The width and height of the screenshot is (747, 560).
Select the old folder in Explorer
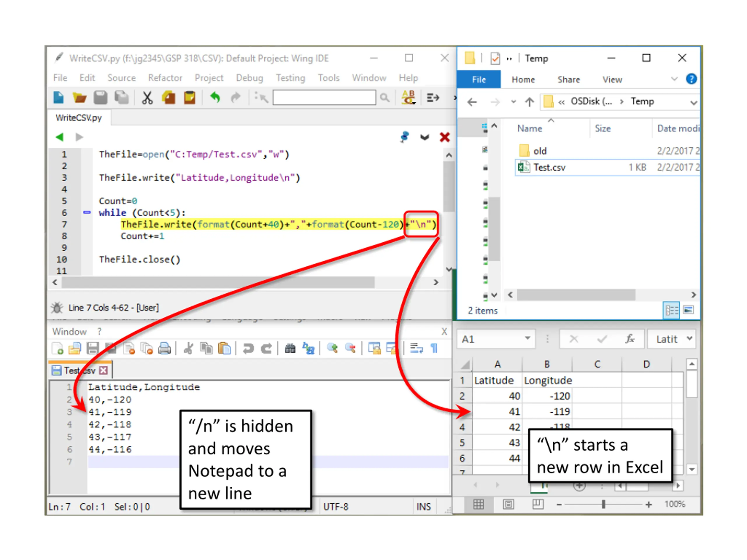[540, 151]
